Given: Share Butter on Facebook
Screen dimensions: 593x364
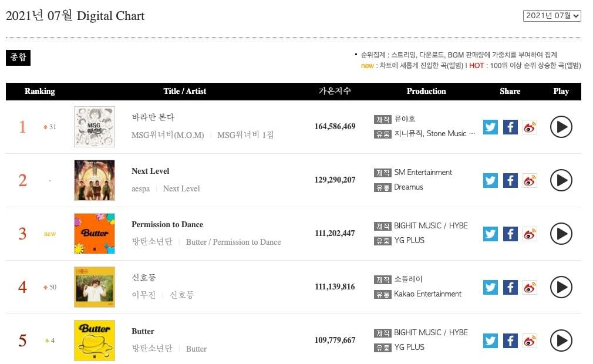Looking at the screenshot, I should pos(510,341).
